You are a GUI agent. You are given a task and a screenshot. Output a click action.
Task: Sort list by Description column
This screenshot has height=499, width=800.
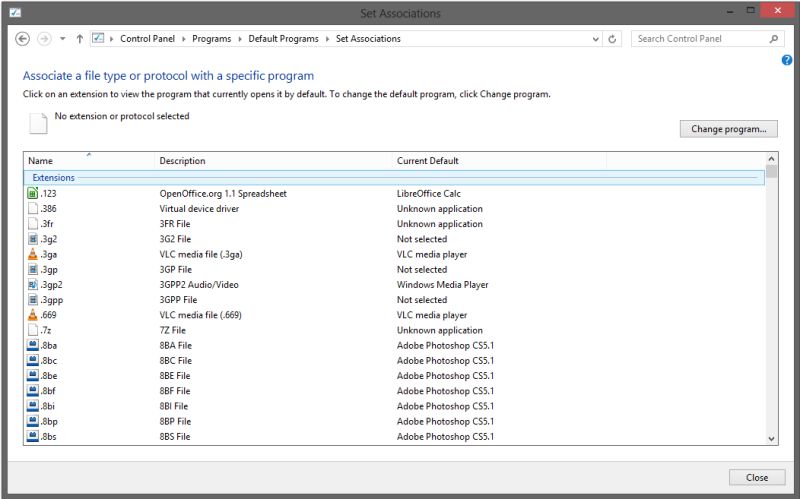(273, 161)
